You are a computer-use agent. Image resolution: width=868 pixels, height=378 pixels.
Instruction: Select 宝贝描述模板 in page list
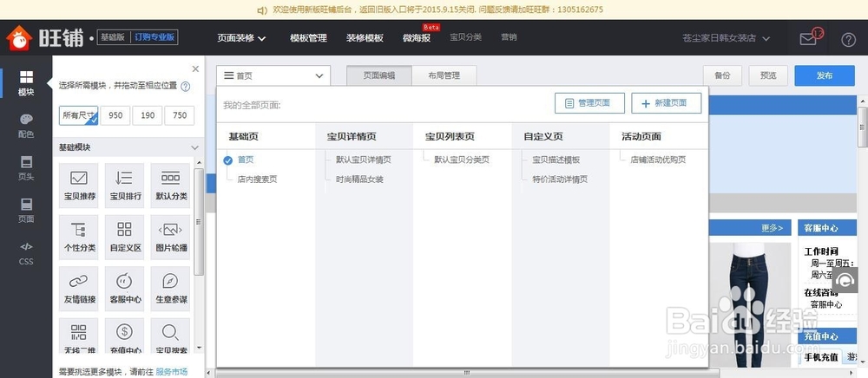click(556, 160)
